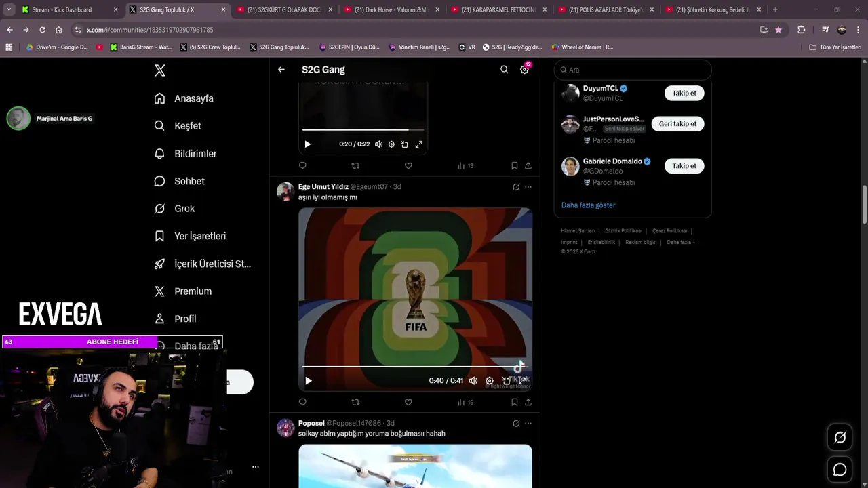868x488 pixels.
Task: Open the airplane video thumbnail
Action: 415,466
